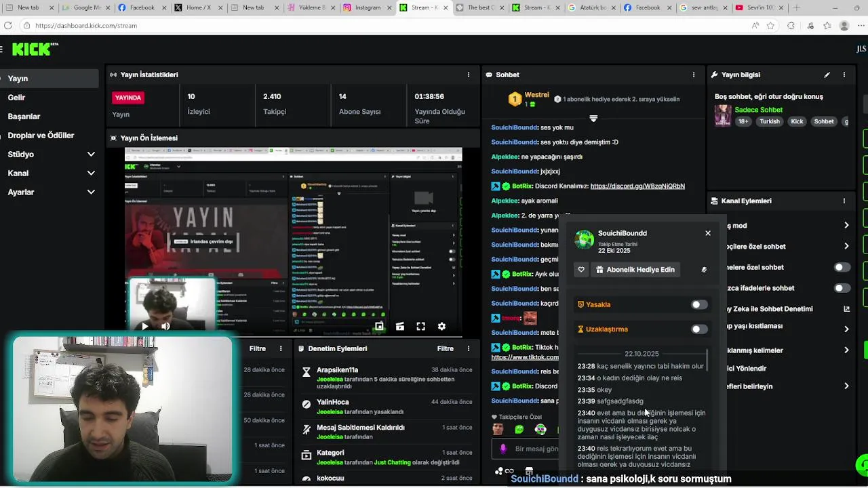The image size is (868, 488).
Task: Click the Sadece Sohbet category thumbnail
Action: point(723,115)
